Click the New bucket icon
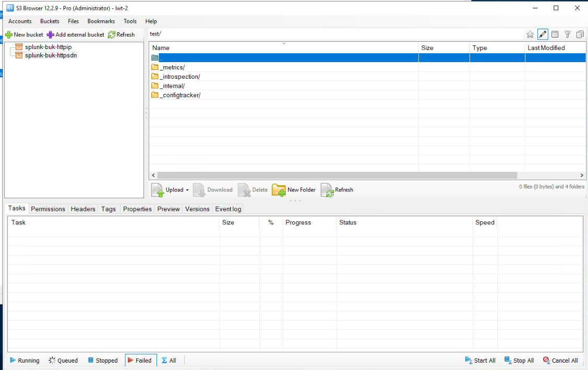588x370 pixels. click(x=9, y=35)
